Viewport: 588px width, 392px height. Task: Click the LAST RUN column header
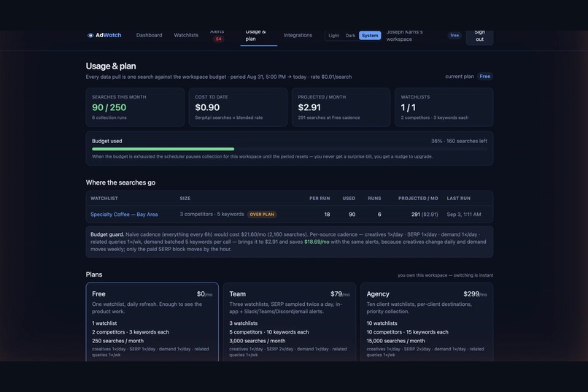pos(459,199)
